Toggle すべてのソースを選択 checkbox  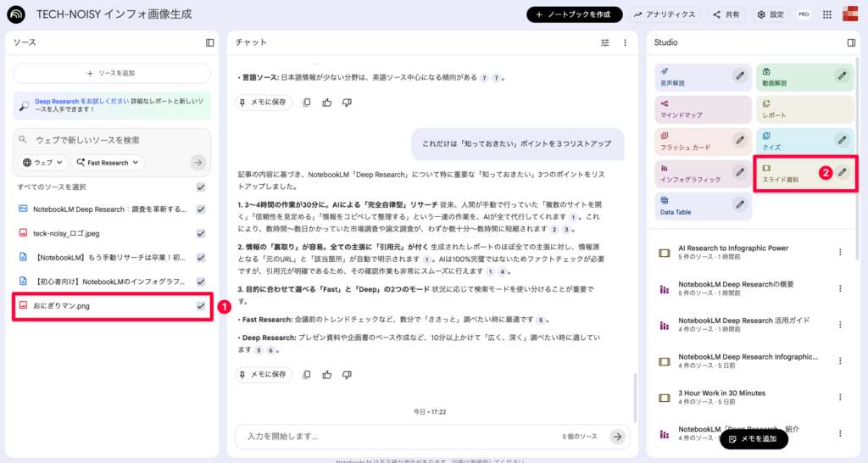201,187
